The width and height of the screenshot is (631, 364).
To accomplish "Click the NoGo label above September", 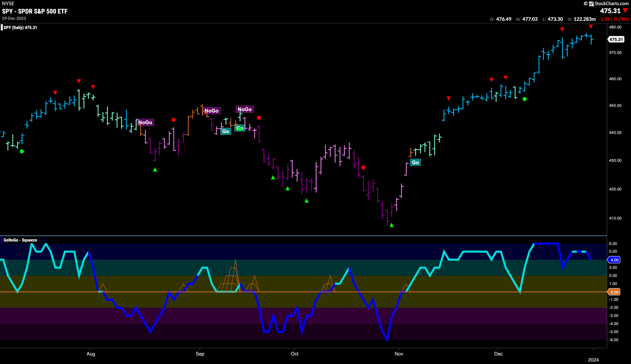I will (211, 111).
